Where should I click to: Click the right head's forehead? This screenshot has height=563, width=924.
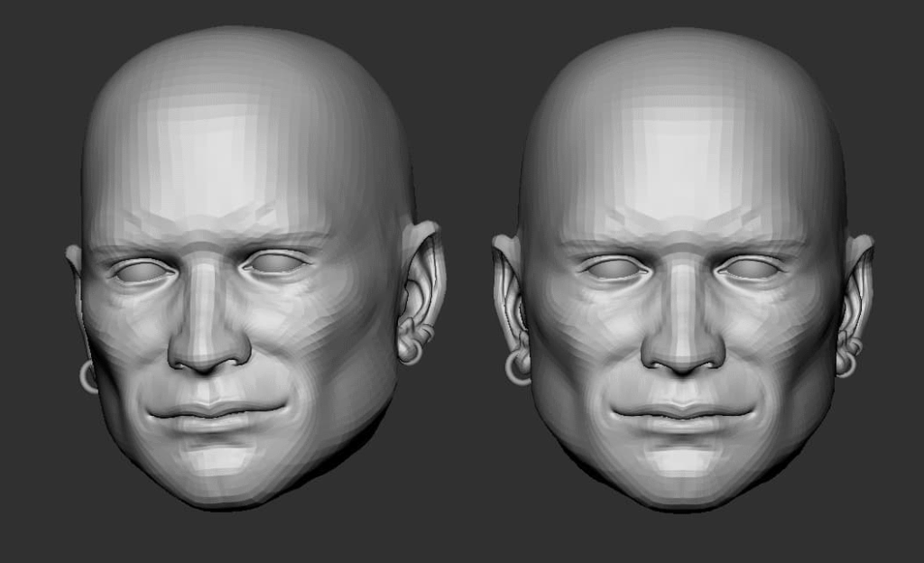coord(683,149)
